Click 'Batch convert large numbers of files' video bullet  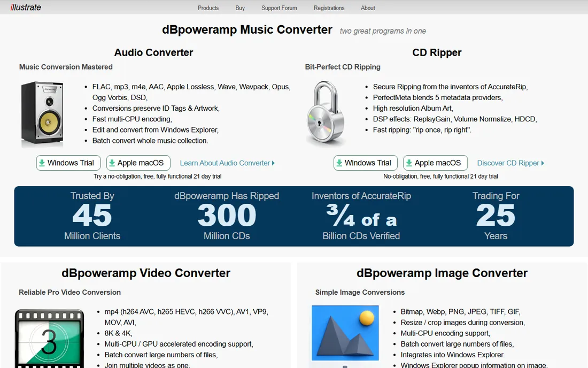(x=161, y=355)
